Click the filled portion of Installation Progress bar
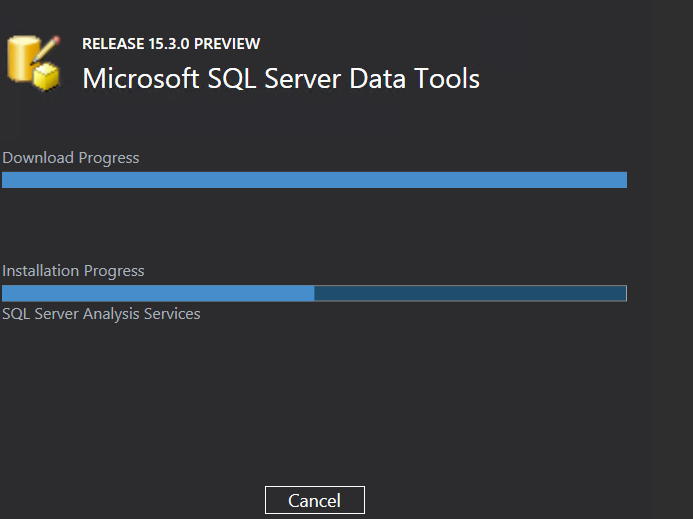Viewport: 693px width, 519px height. pos(158,293)
